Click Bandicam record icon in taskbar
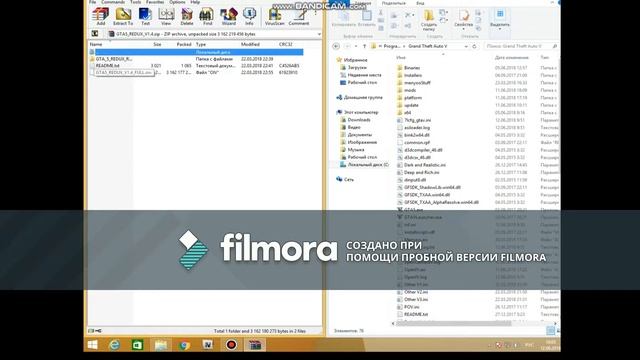640x360 pixels. [x=231, y=345]
